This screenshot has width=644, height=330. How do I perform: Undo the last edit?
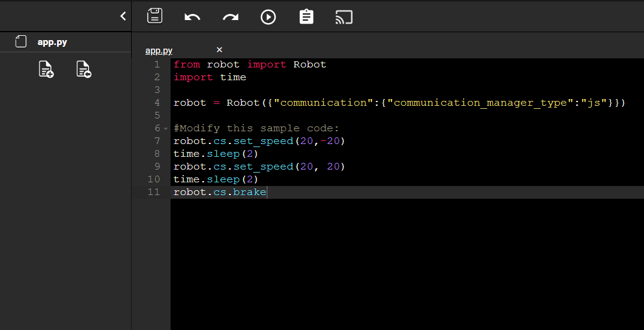(x=192, y=17)
